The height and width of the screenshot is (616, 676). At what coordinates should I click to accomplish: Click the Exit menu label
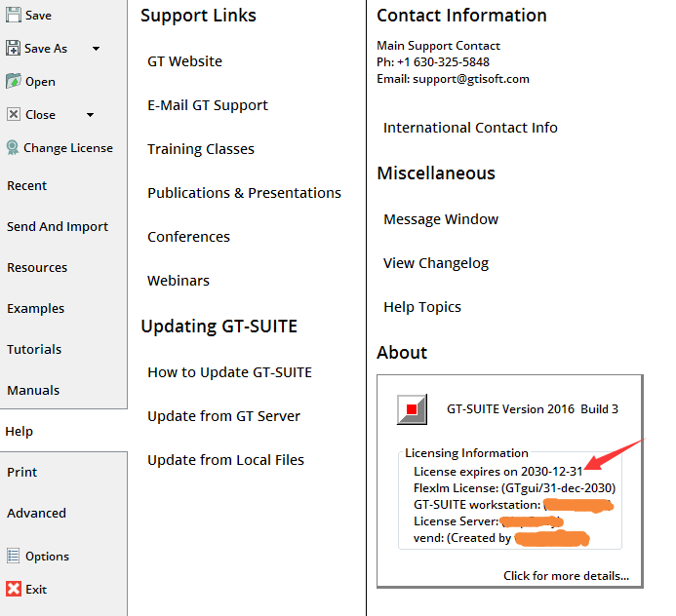[x=36, y=590]
